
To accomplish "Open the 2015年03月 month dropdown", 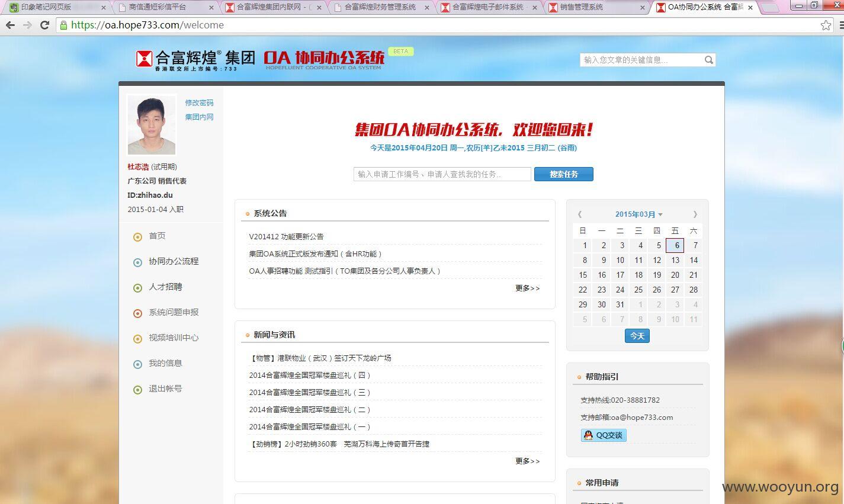I will [x=638, y=214].
